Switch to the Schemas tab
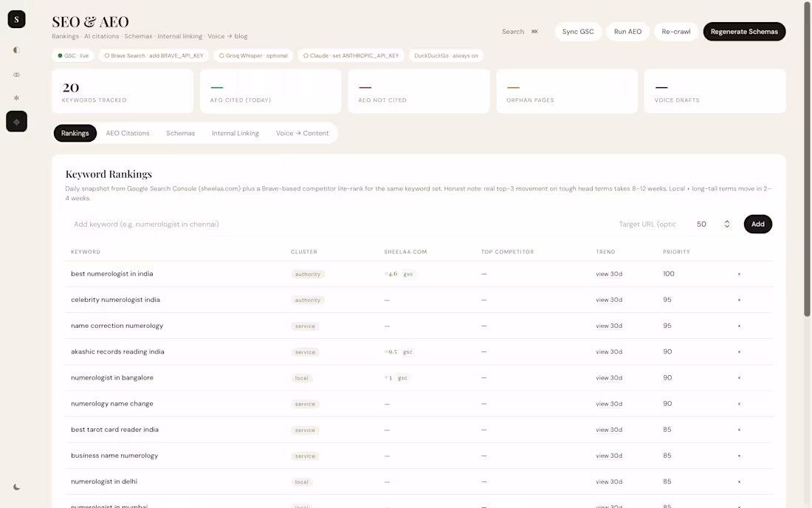 point(181,133)
